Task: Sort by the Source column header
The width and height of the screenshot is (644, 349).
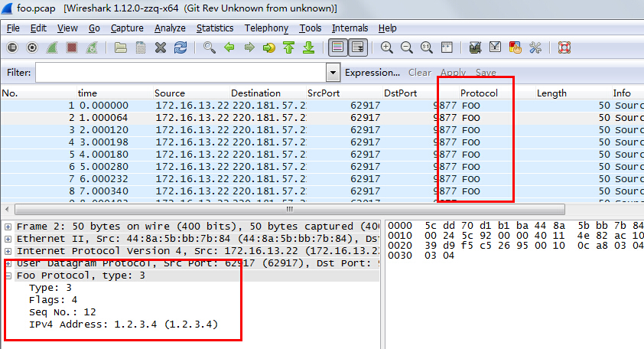Action: tap(191, 93)
